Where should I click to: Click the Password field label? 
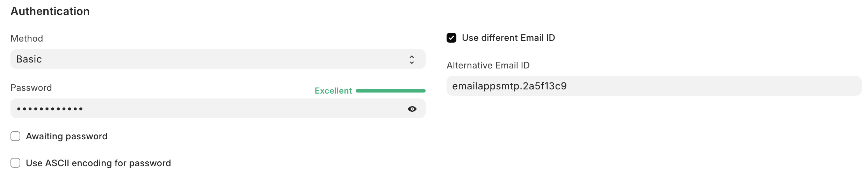tap(31, 88)
